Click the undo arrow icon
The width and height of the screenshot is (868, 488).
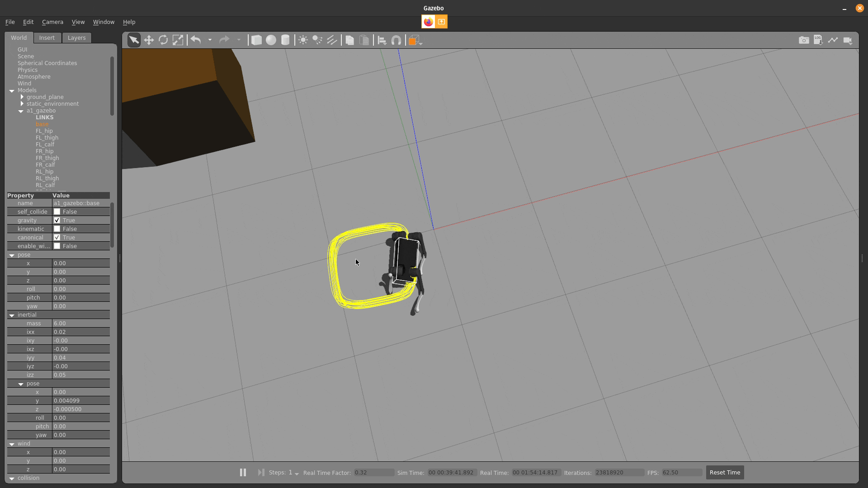point(196,40)
